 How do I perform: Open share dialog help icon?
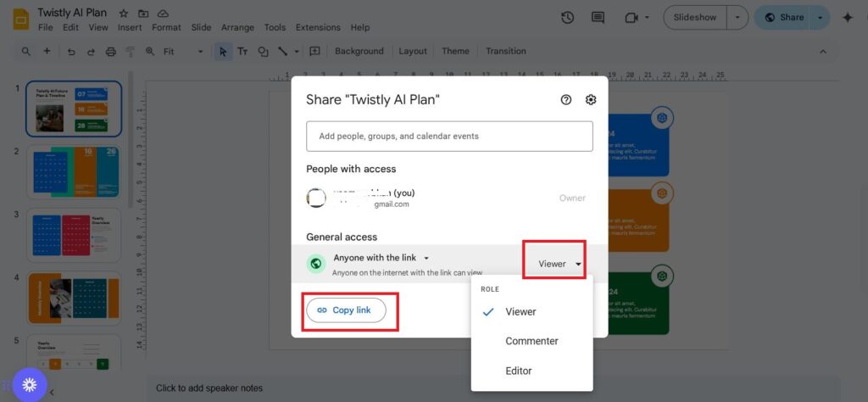coord(565,100)
